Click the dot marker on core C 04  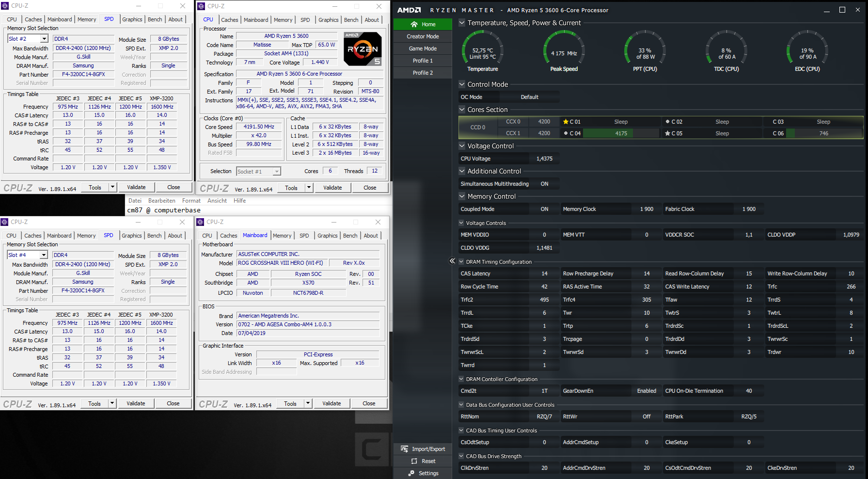pos(566,133)
